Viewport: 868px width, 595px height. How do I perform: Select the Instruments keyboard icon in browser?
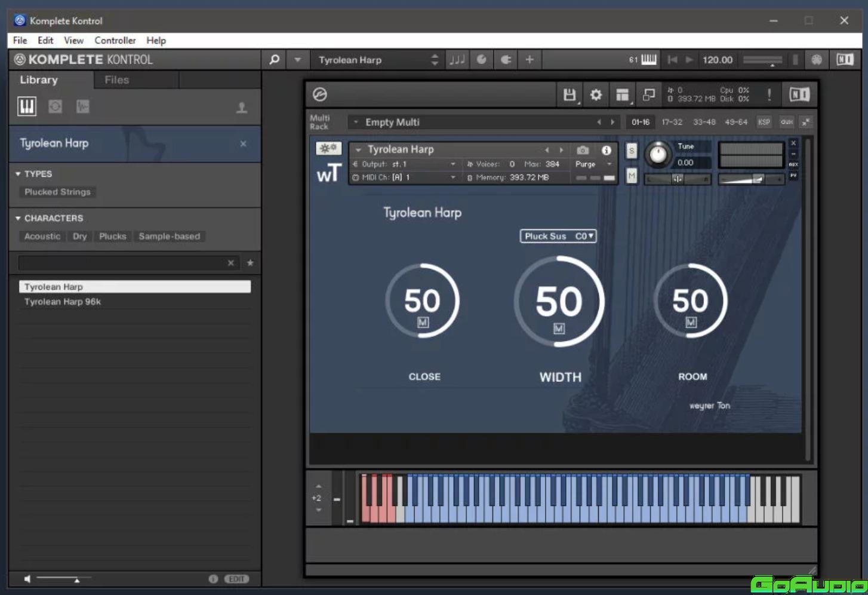pos(27,106)
